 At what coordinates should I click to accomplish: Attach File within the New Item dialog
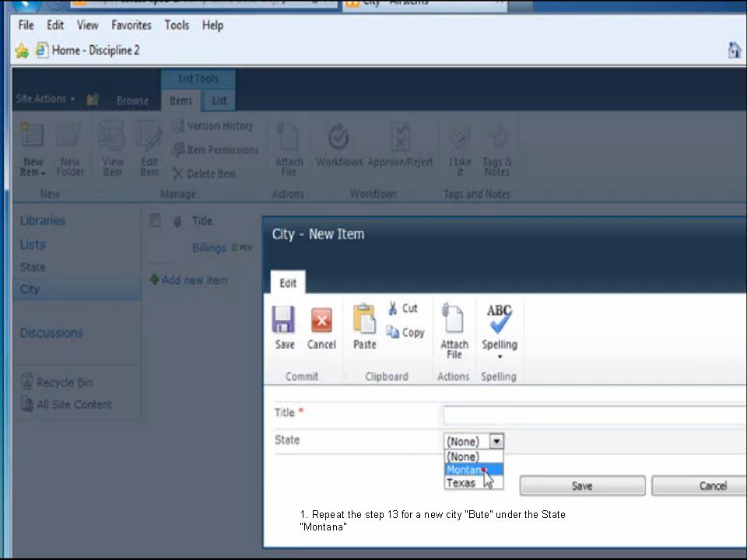click(x=454, y=327)
